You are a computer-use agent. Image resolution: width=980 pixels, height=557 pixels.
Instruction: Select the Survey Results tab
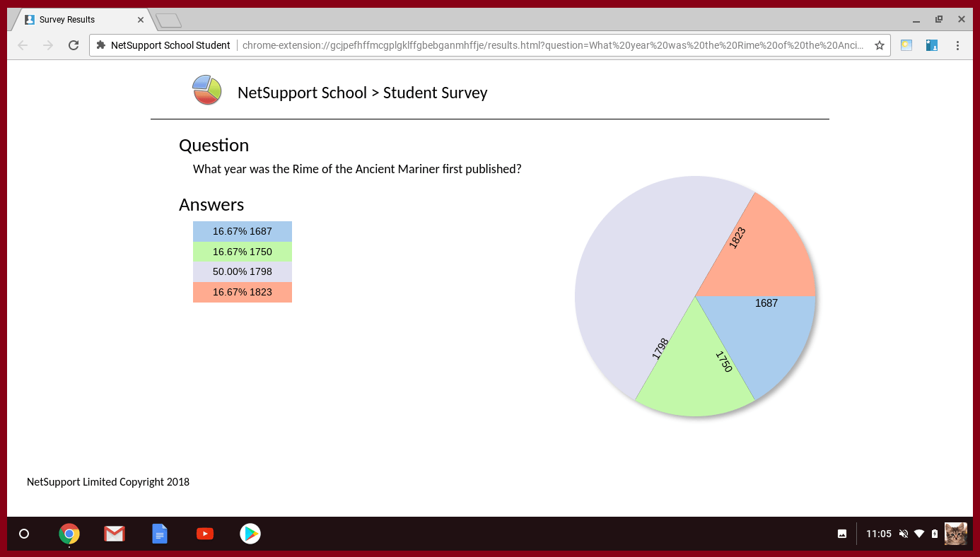point(78,20)
